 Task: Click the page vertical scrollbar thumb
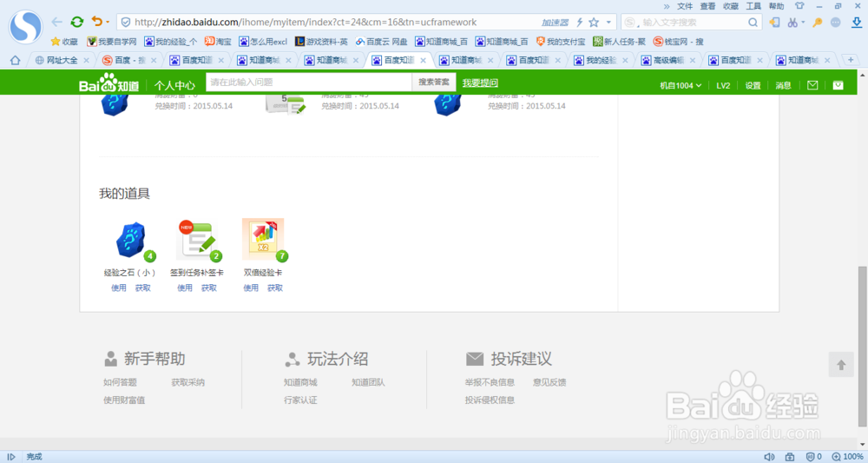tap(863, 346)
